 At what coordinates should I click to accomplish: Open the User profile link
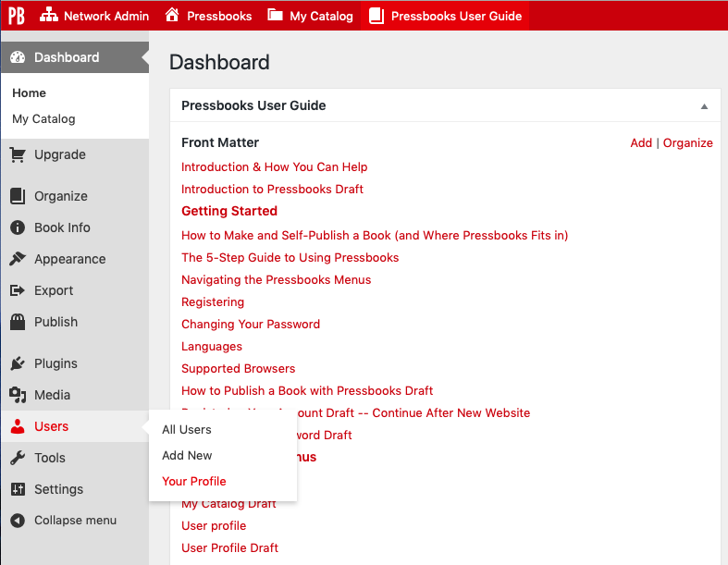(x=214, y=525)
